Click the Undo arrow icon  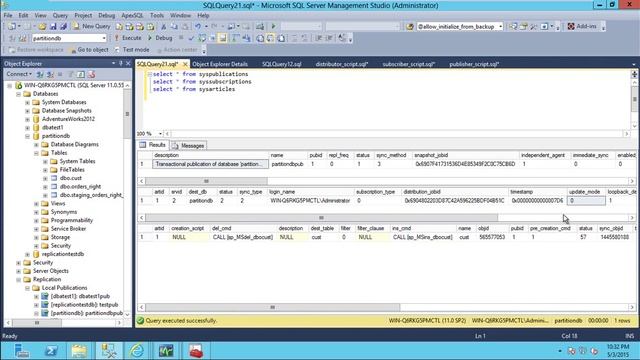pos(198,26)
